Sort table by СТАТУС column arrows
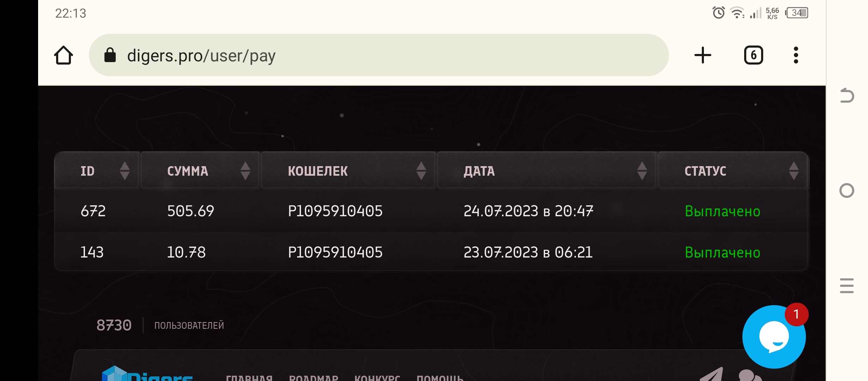 [x=794, y=171]
